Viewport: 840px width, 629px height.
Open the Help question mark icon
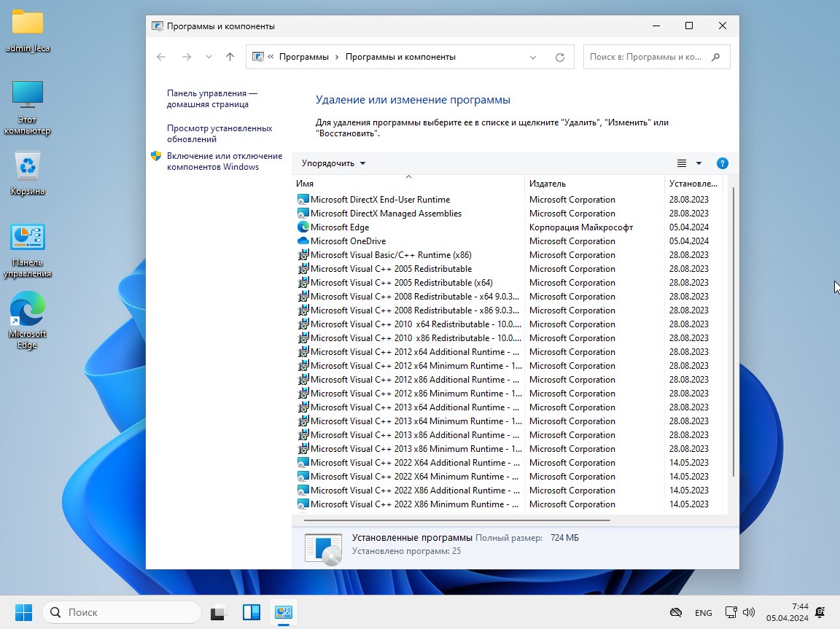pyautogui.click(x=722, y=163)
